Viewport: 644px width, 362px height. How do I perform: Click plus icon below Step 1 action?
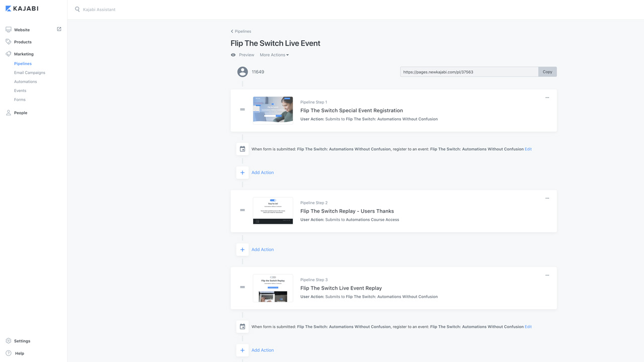[x=243, y=172]
